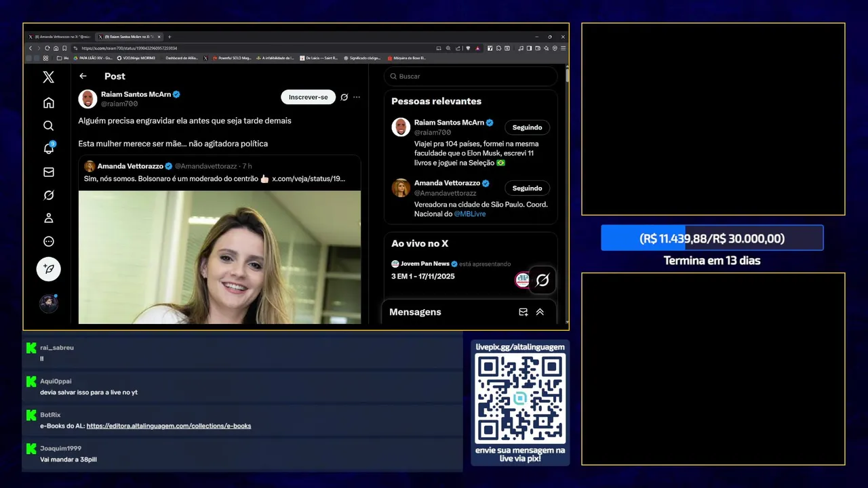Open Notifications bell icon
The image size is (868, 488).
point(49,148)
